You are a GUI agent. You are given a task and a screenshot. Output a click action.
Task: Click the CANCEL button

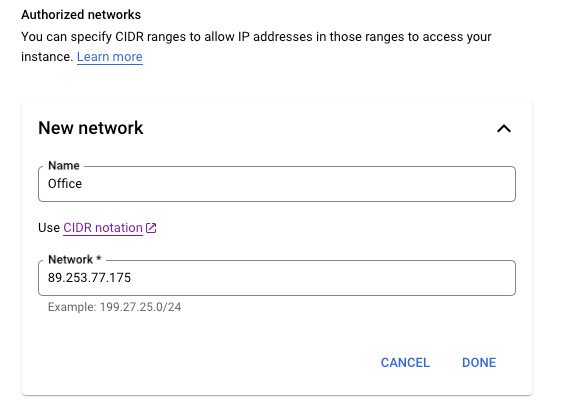(x=405, y=363)
